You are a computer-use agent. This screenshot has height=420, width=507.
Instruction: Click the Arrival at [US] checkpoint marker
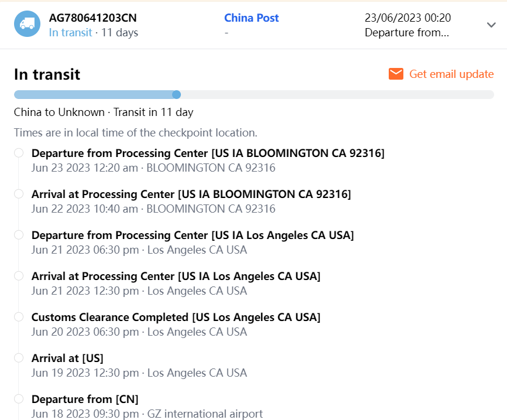click(x=19, y=358)
